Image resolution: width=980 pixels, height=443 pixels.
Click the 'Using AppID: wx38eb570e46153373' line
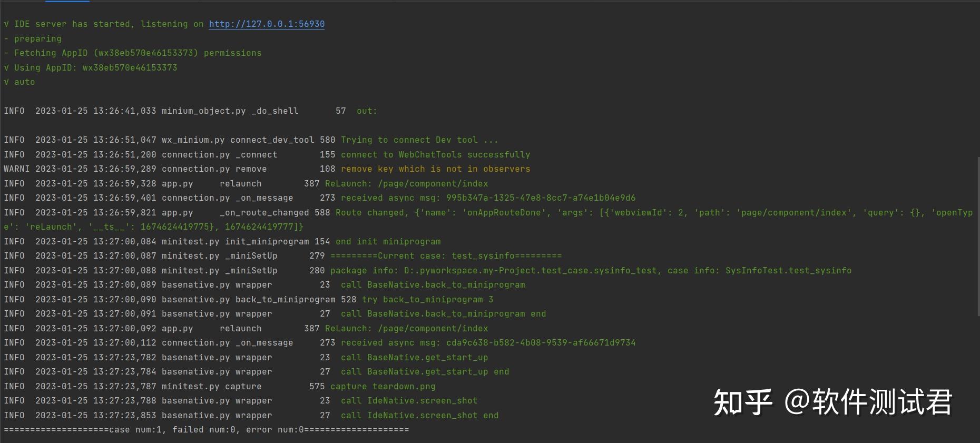(x=90, y=68)
